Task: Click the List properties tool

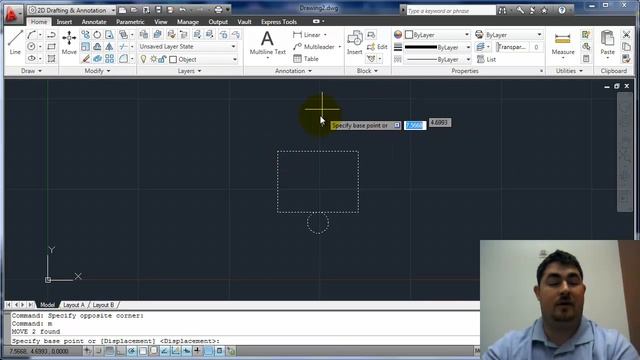Action: [486, 59]
